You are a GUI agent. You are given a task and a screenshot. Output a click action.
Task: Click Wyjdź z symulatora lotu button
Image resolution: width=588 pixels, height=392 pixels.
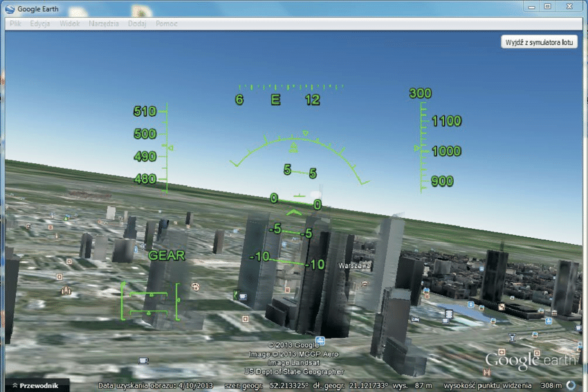[x=539, y=42]
